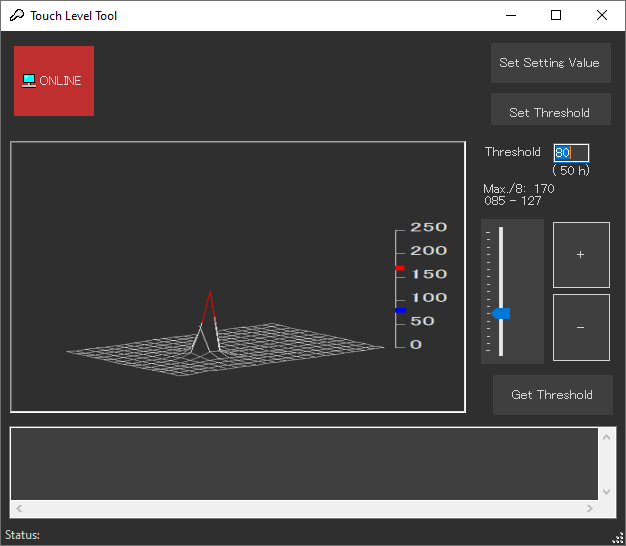Click the blue threshold slider thumb
The width and height of the screenshot is (626, 546).
pos(501,314)
